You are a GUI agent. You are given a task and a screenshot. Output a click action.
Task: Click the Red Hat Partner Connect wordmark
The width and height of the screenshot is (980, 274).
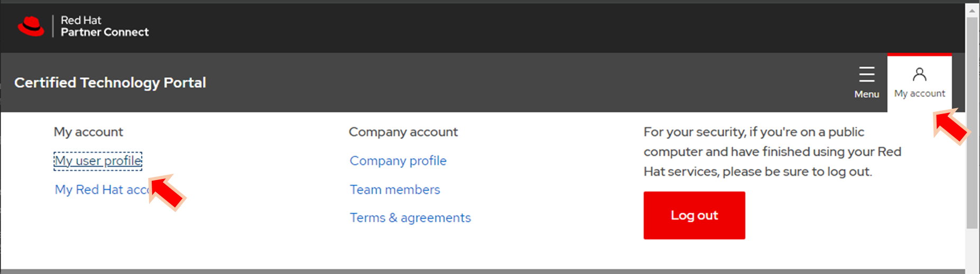coord(104,26)
